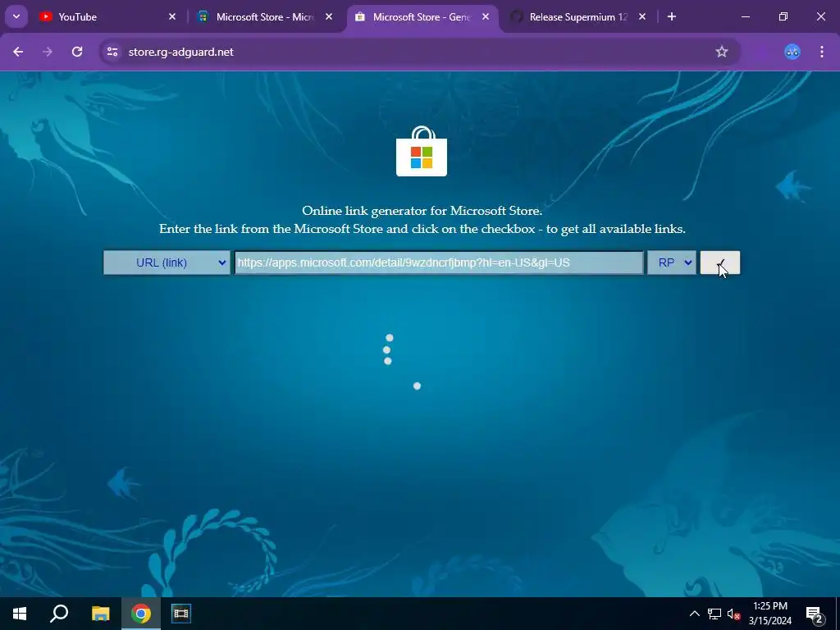Close the Release Supermium tab
The image size is (840, 630).
click(642, 16)
